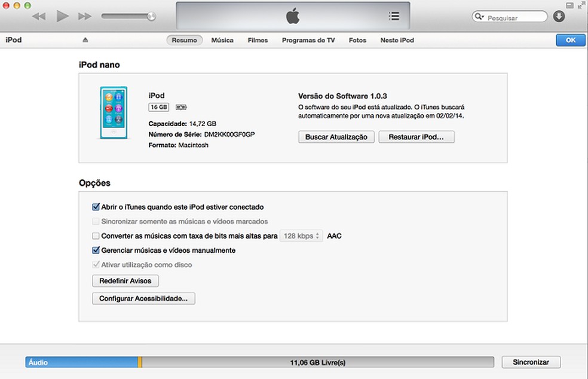Click the Apple logo in the status display
Image resolution: width=588 pixels, height=379 pixels.
coord(292,16)
